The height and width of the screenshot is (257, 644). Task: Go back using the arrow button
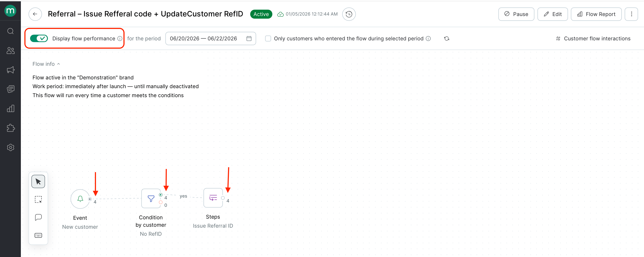35,14
